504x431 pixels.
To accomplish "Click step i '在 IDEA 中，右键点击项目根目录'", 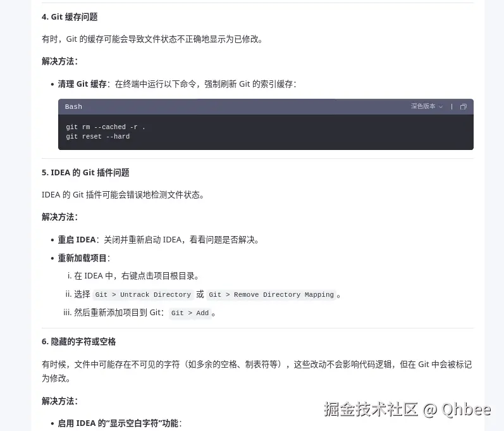I will point(137,276).
